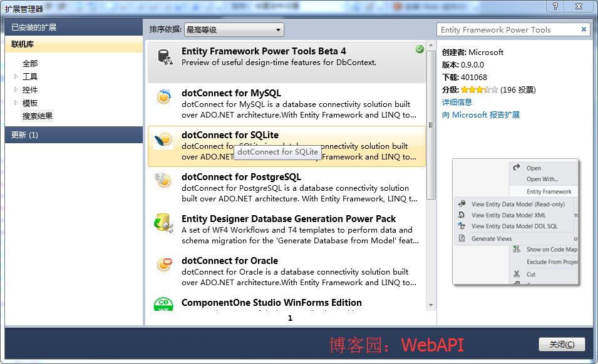The height and width of the screenshot is (364, 598).
Task: Click the green installed checkmark icon
Action: click(x=420, y=49)
